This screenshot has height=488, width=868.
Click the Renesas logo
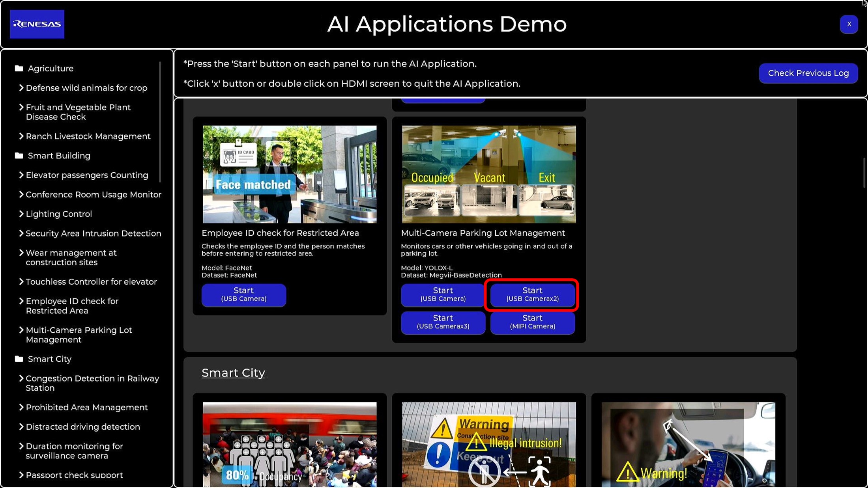[37, 24]
